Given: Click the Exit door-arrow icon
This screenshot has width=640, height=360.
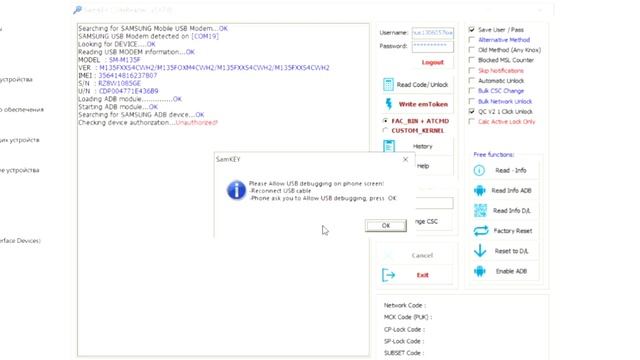Looking at the screenshot, I should tap(388, 275).
